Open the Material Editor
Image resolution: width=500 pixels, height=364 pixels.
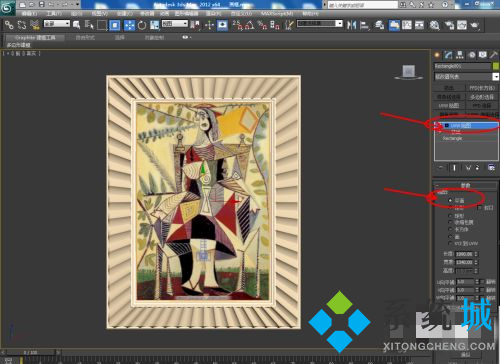(434, 25)
